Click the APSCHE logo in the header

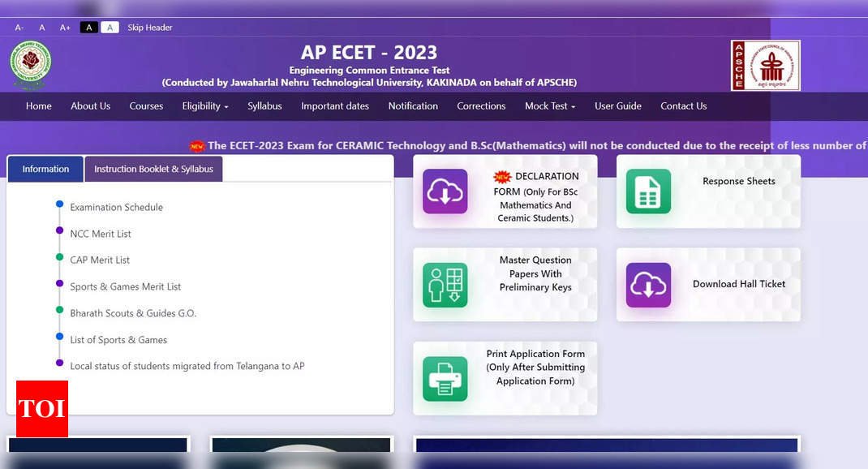[x=766, y=66]
